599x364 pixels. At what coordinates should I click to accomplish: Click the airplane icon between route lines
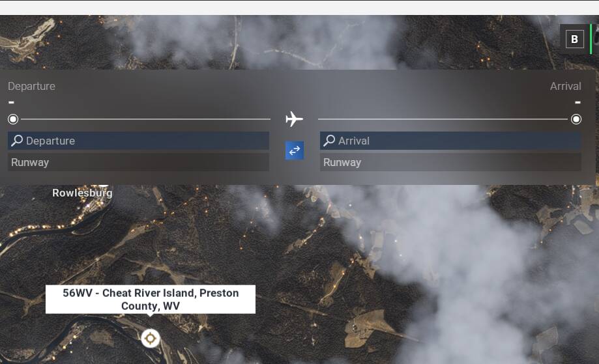(x=294, y=119)
